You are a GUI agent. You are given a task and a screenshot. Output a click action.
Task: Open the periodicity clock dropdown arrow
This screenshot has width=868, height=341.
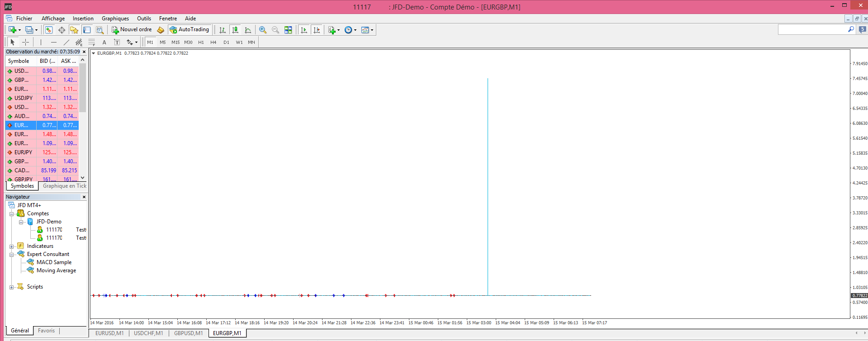[355, 30]
